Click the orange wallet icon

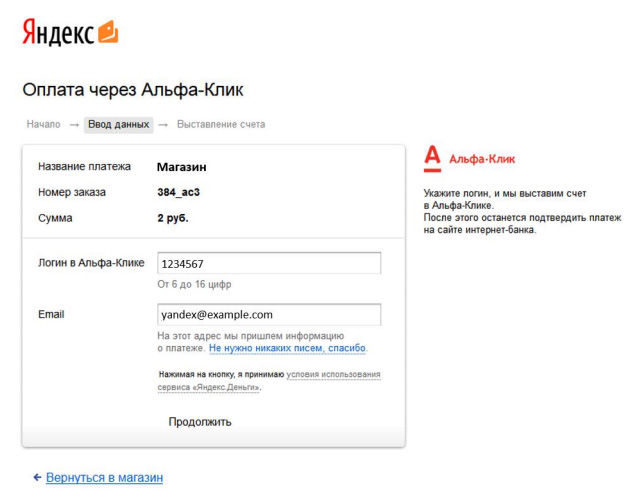pos(108,31)
